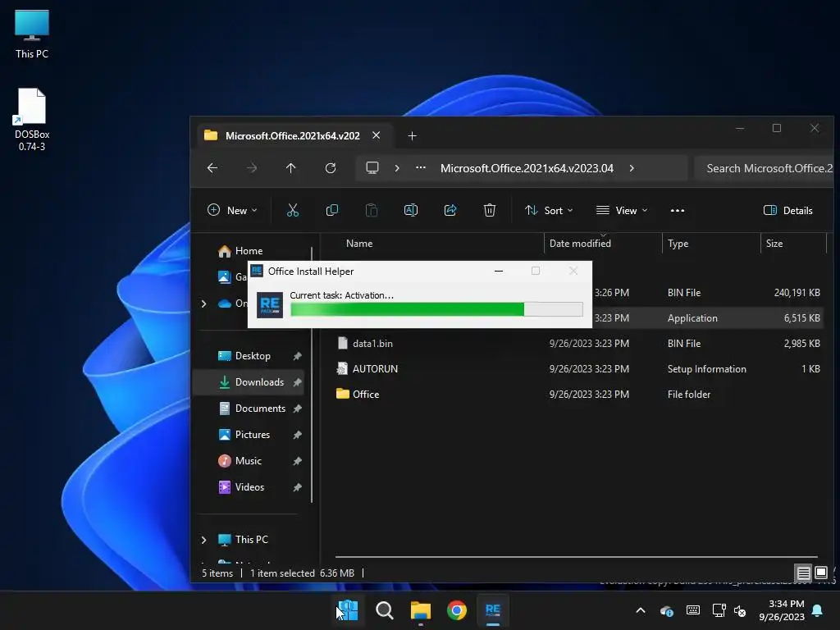The height and width of the screenshot is (630, 840).
Task: Click the horizontal scrollbar in file list
Action: click(577, 557)
